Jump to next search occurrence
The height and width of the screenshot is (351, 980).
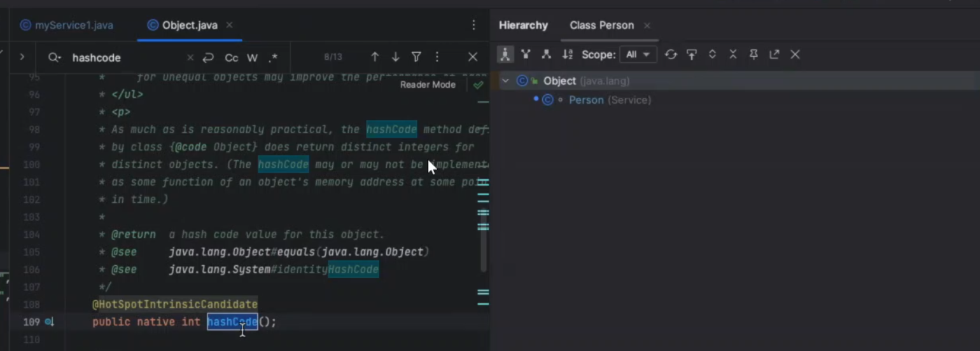pos(395,57)
